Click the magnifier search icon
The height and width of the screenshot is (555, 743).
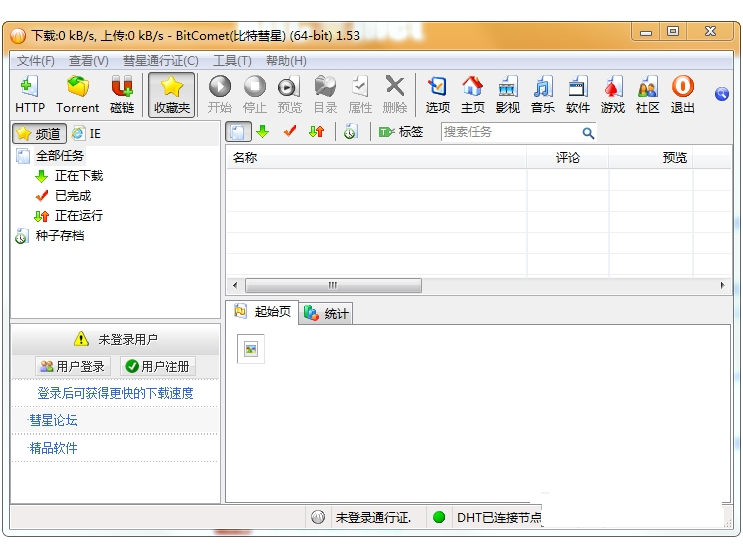[x=588, y=133]
